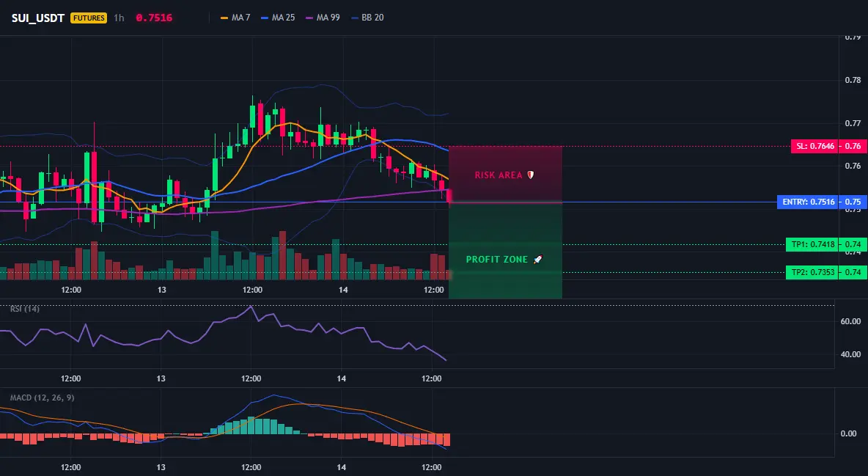
Task: Click the RSI (14) indicator title
Action: pyautogui.click(x=25, y=309)
